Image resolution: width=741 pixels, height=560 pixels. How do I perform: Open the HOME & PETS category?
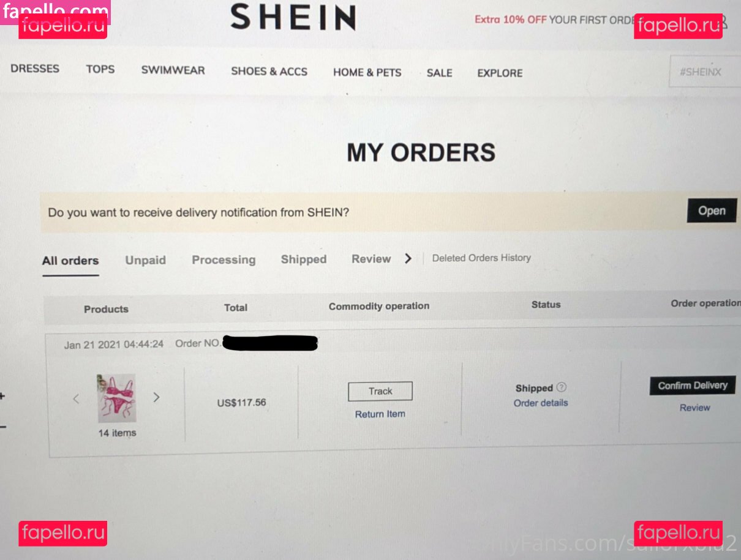coord(367,72)
